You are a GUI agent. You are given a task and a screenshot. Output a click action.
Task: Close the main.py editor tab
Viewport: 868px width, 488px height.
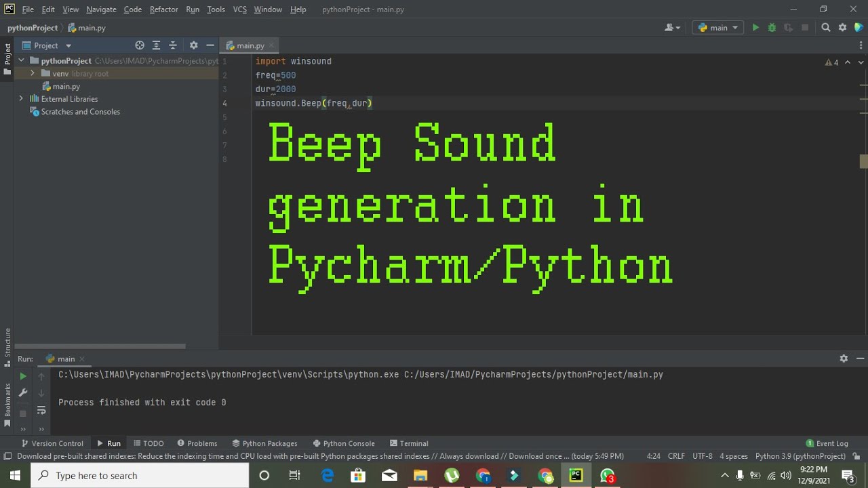(x=272, y=45)
